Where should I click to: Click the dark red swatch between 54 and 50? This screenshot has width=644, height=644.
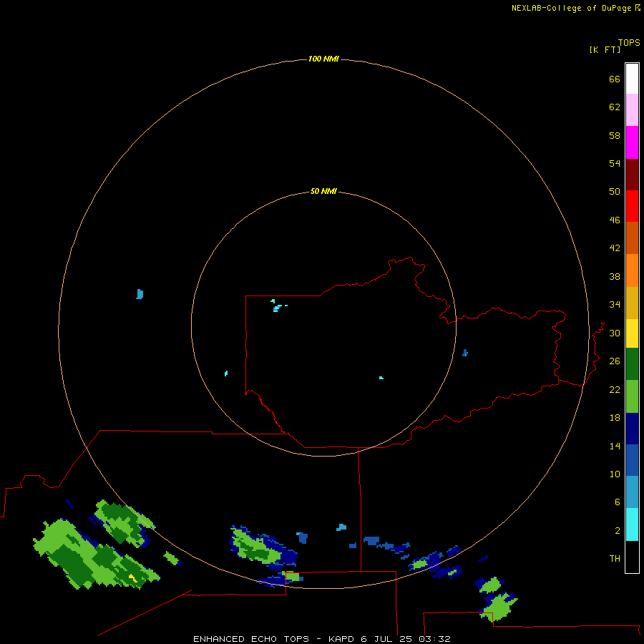pos(632,174)
